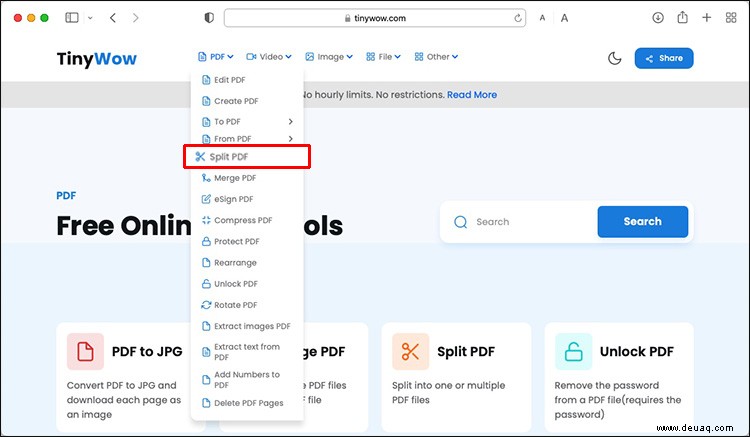
Task: Click the Compress PDF icon in menu
Action: [206, 220]
